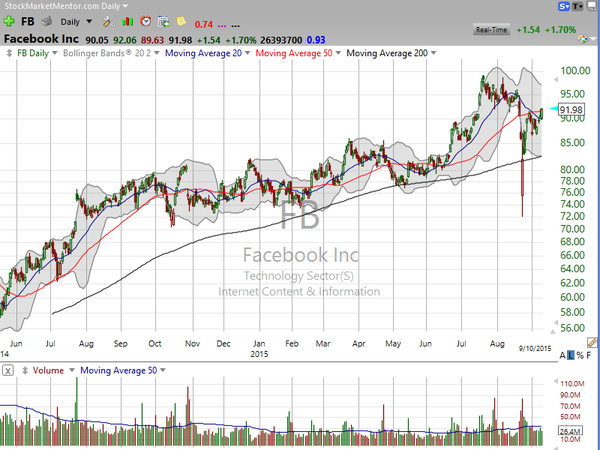
Task: Open the Daily timeframe dropdown
Action: coord(89,21)
